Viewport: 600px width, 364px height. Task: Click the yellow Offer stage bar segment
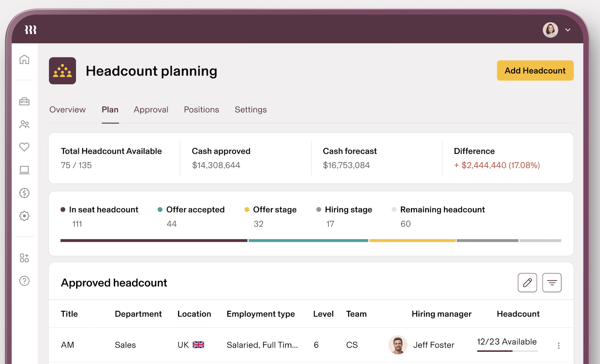412,240
